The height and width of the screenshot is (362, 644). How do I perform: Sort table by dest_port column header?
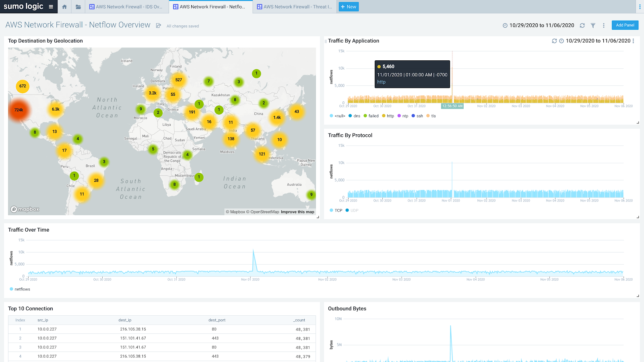click(217, 320)
